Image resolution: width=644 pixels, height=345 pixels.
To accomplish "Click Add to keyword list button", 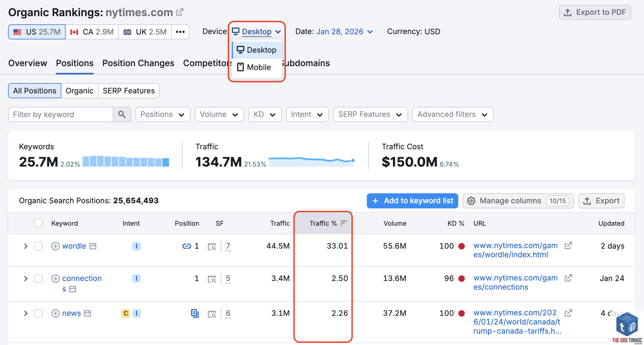I will coord(412,201).
